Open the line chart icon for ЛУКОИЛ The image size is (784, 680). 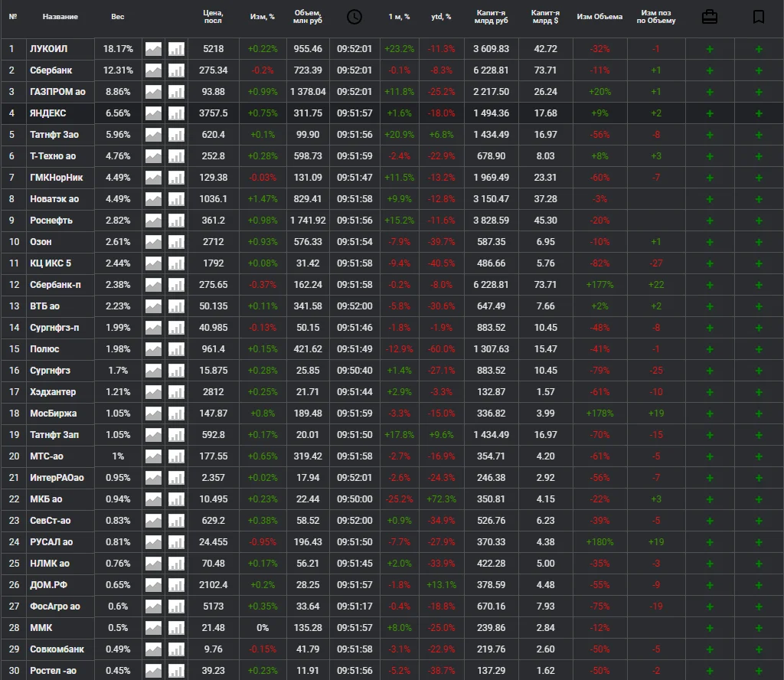153,49
